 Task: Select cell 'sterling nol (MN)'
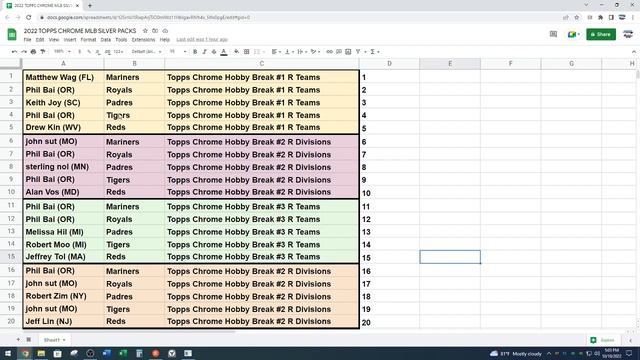click(63, 167)
